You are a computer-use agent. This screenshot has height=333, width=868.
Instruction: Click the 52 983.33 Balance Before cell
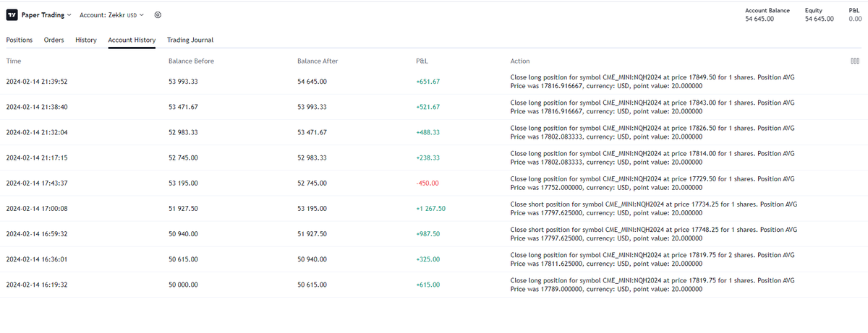coord(183,132)
